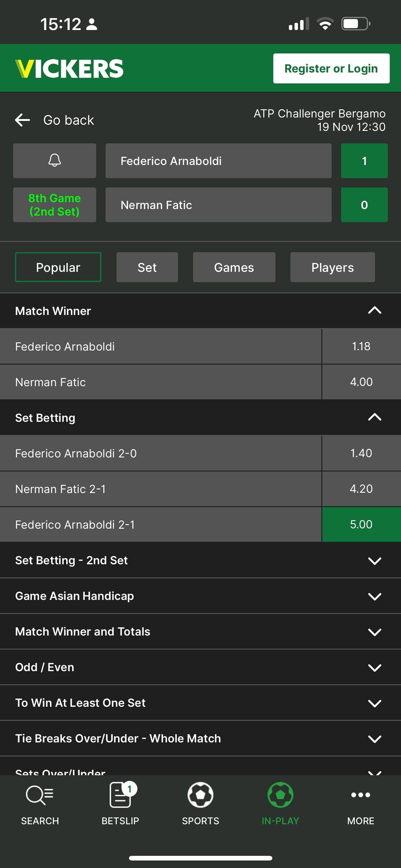This screenshot has width=401, height=868.
Task: Collapse the Match Winner section
Action: click(374, 311)
